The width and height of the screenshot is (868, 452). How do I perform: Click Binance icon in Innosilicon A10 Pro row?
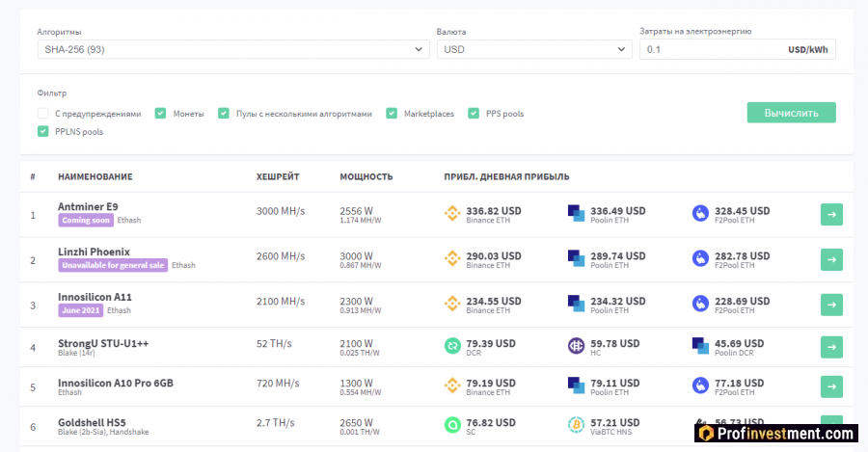click(452, 386)
